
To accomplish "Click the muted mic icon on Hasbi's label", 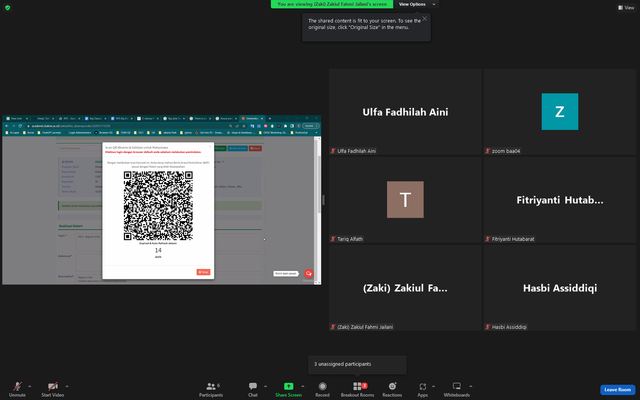I will point(487,327).
